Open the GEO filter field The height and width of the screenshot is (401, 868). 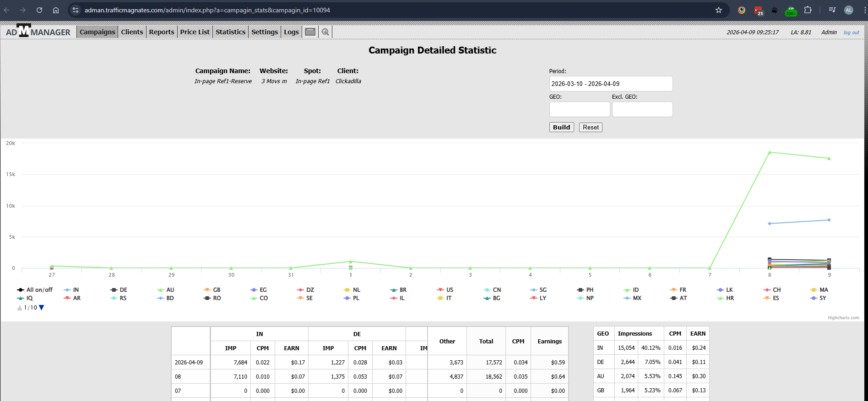[x=579, y=109]
